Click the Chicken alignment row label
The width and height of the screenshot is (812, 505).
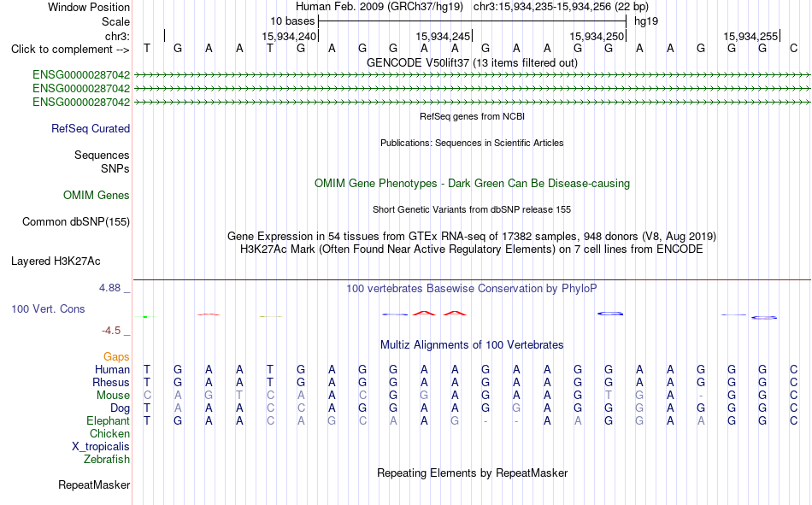click(109, 433)
